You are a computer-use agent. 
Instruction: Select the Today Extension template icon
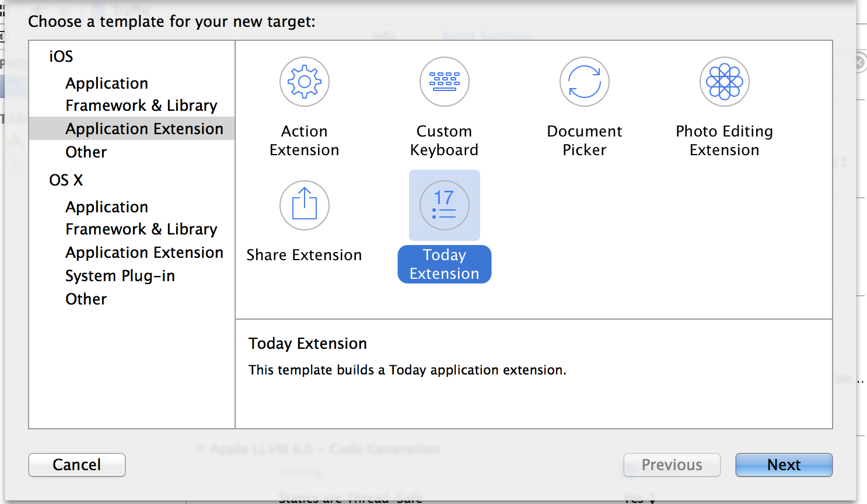coord(445,206)
